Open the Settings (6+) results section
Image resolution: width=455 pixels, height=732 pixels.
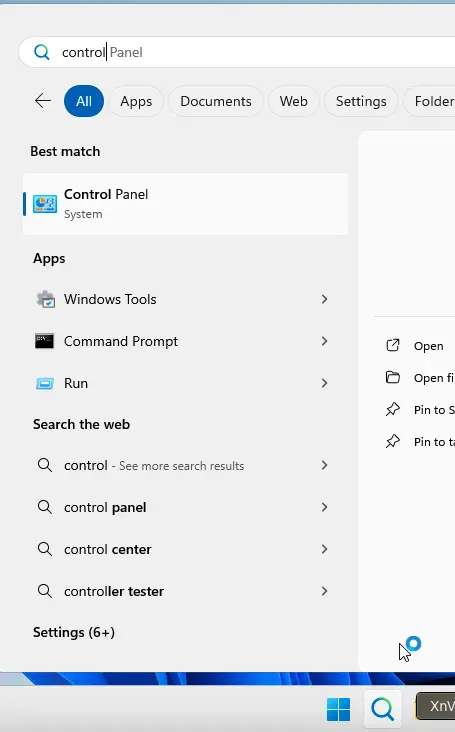pyautogui.click(x=74, y=633)
